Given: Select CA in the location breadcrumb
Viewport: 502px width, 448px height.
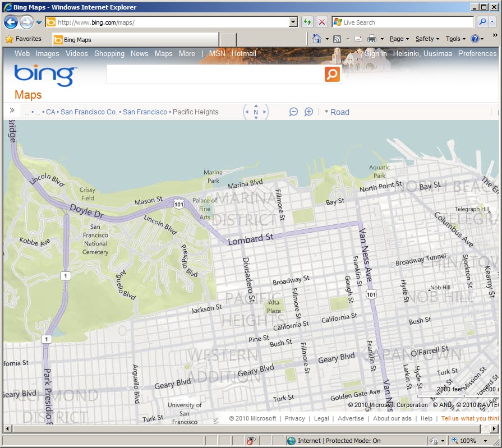Looking at the screenshot, I should tap(50, 112).
